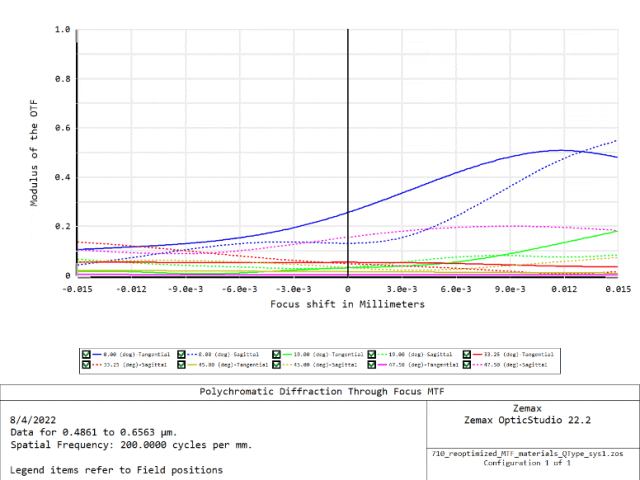The image size is (640, 480).
Task: Click the Zemax OpticStudio 22.2 label
Action: [x=527, y=420]
